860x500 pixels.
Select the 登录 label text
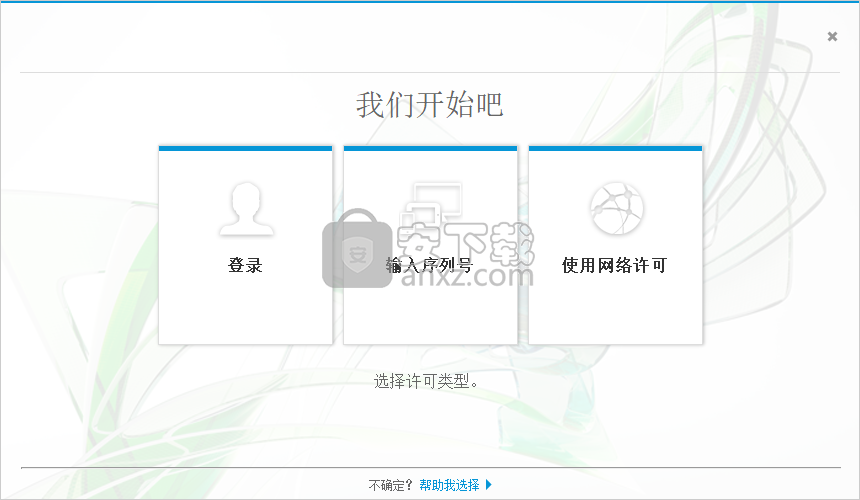pos(245,265)
